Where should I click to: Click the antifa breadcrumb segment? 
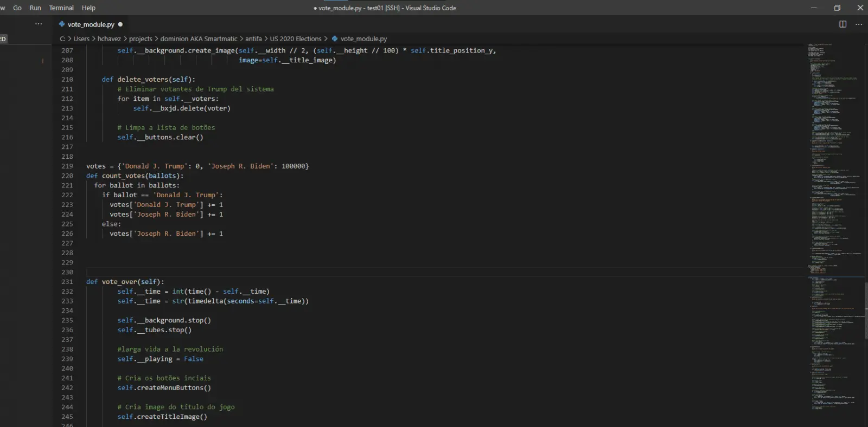(253, 39)
